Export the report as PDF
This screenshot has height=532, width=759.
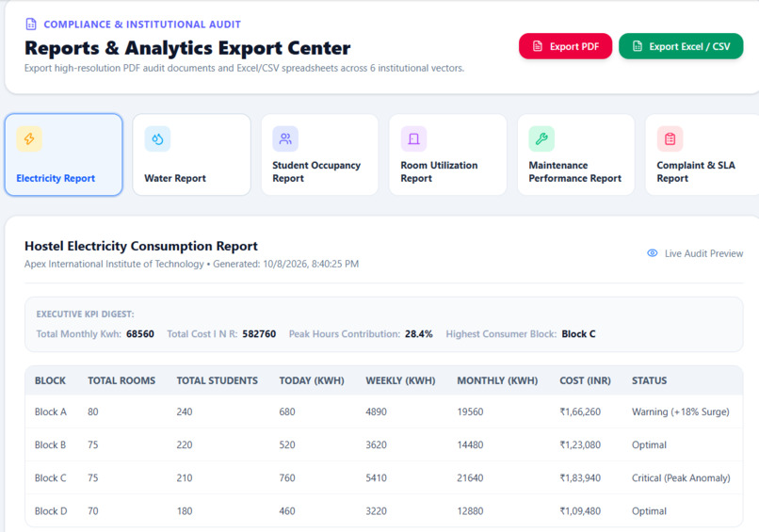point(565,46)
